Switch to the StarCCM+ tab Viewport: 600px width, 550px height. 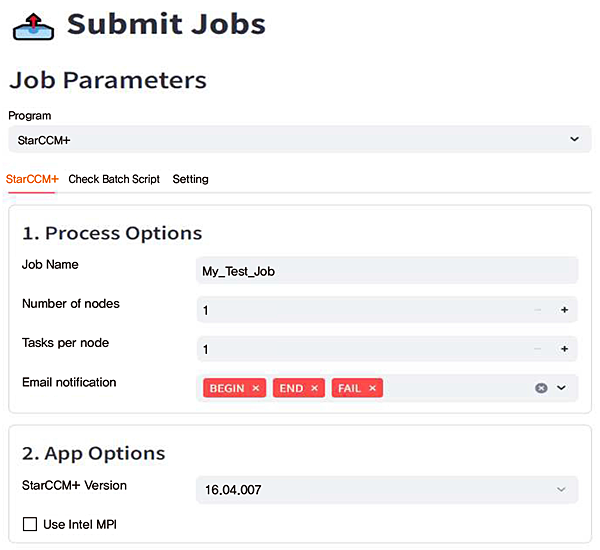pos(33,179)
